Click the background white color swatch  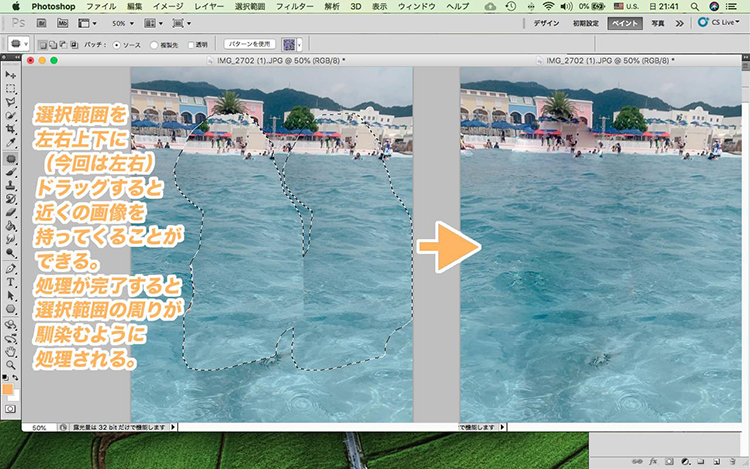[x=15, y=397]
